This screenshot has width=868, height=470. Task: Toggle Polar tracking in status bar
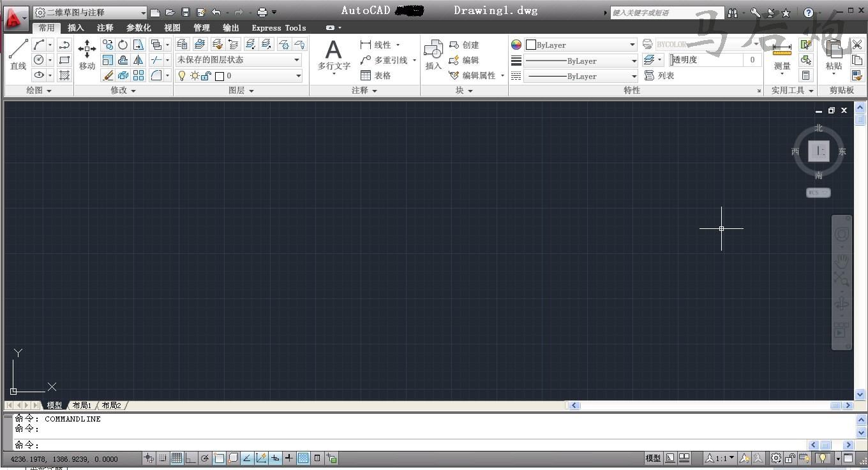click(205, 458)
